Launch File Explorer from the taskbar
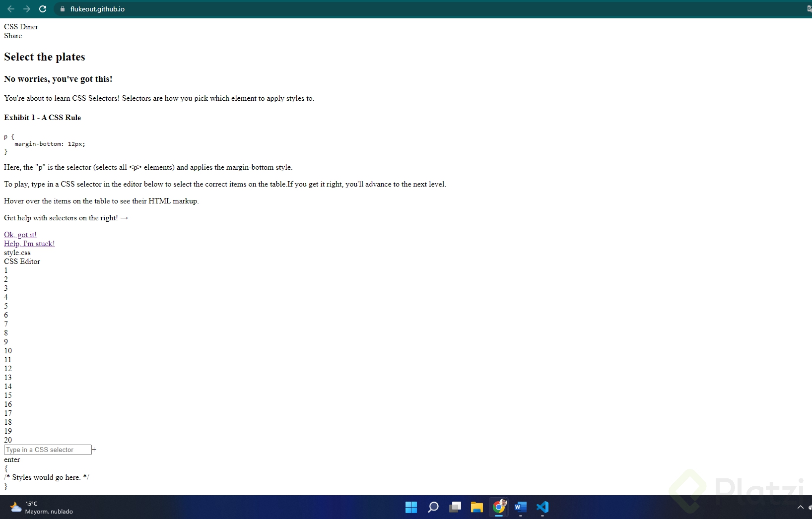Screen dimensions: 812x519 pyautogui.click(x=477, y=507)
